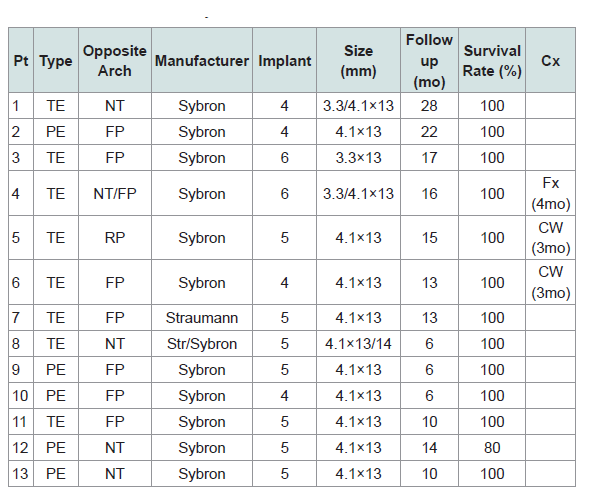
Task: Click the Follow up (mo) header
Action: point(429,60)
